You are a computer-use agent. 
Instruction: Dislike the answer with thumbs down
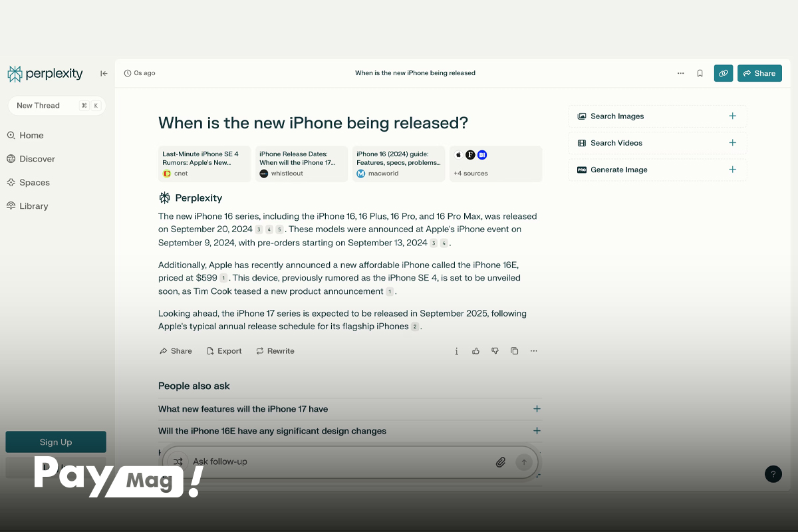pos(495,351)
